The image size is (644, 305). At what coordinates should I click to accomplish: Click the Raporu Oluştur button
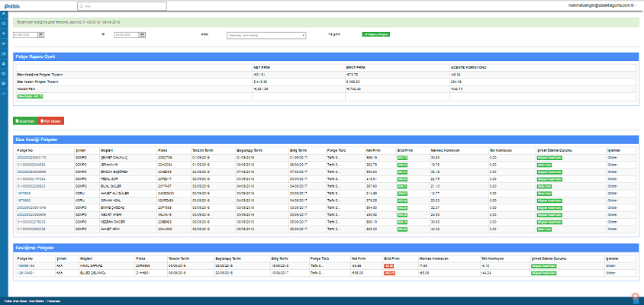pyautogui.click(x=376, y=34)
